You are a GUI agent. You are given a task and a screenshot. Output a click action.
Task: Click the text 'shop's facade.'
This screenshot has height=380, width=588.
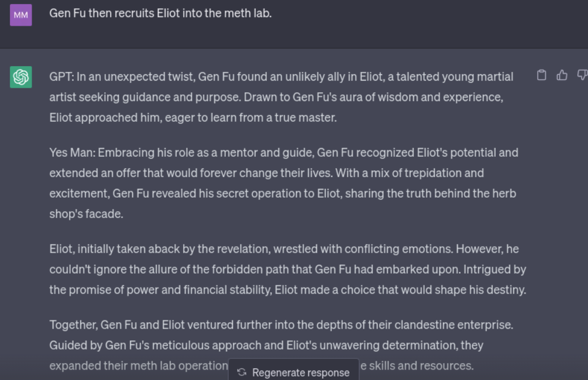tap(86, 213)
